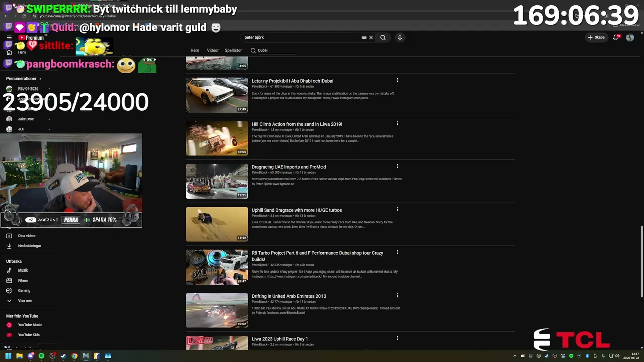Screen dimensions: 644x362
Task: Switch to the Videor channel tab
Action: pos(213,50)
